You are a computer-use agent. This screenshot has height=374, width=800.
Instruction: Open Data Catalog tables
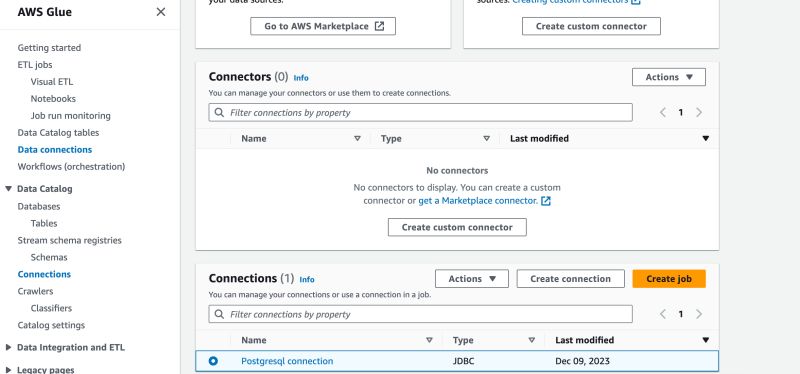pos(58,133)
